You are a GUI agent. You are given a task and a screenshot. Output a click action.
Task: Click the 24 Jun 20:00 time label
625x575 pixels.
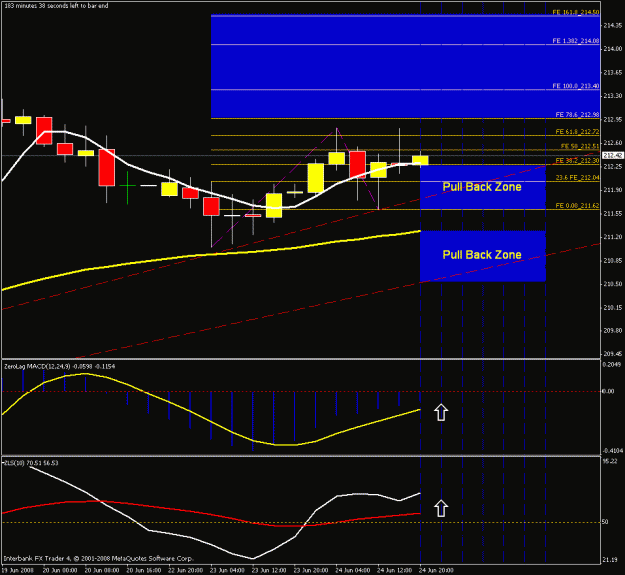[436, 571]
